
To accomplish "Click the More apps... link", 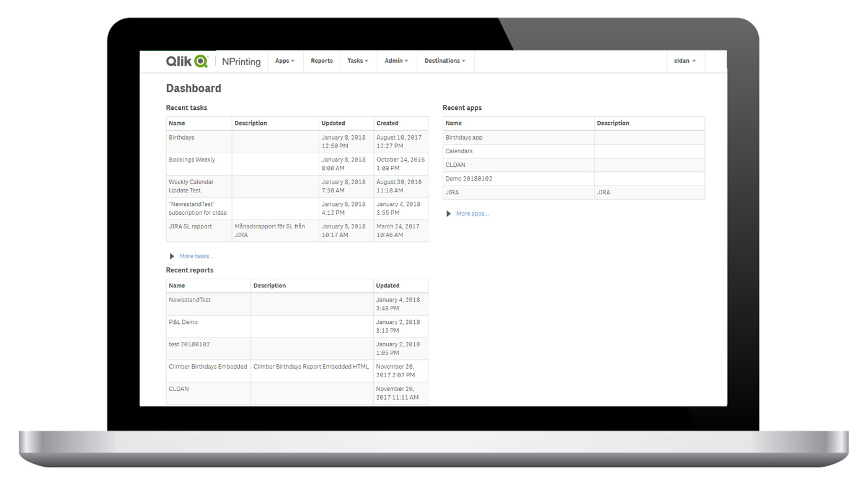I will (x=472, y=214).
